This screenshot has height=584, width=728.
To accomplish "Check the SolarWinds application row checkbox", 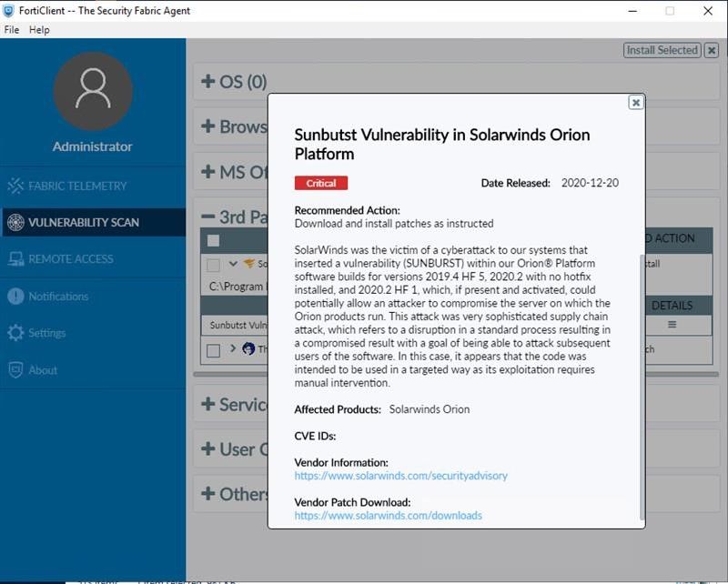I will pyautogui.click(x=213, y=265).
